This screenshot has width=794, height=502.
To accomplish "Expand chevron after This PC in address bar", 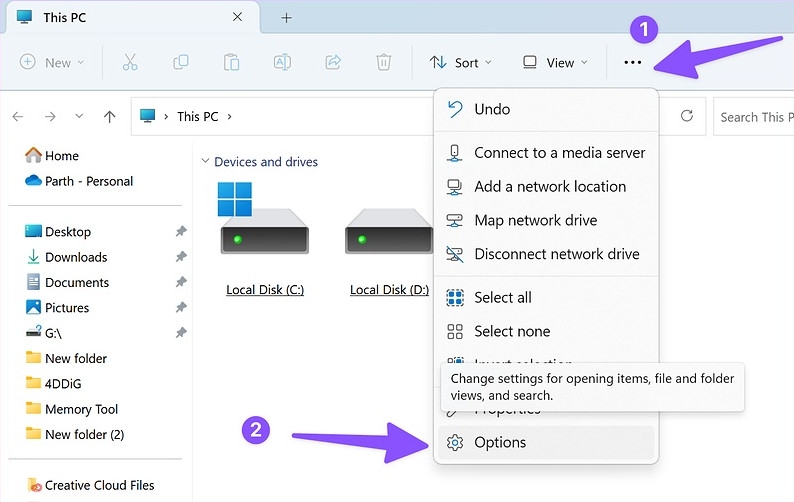I will (229, 117).
